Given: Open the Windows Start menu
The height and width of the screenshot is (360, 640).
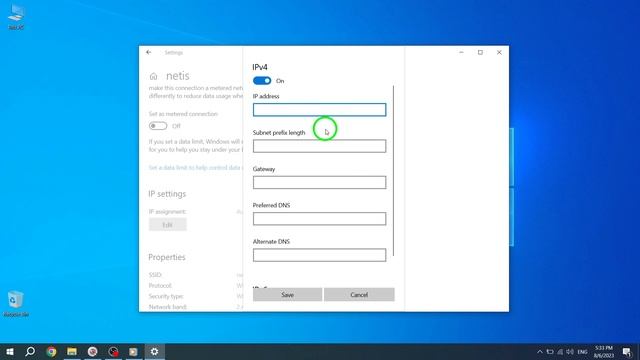Looking at the screenshot, I should pyautogui.click(x=10, y=351).
